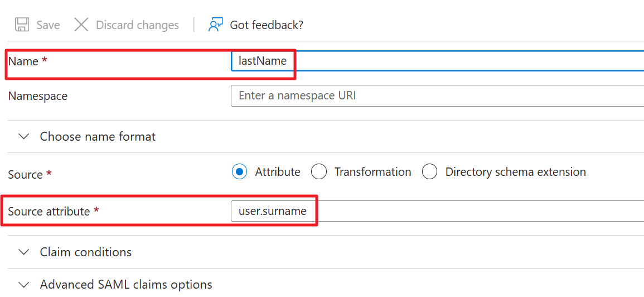Expand the chevron beside Advanced SAML claims options

coord(24,285)
